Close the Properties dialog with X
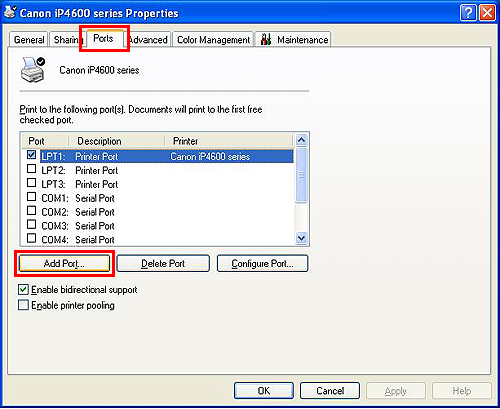 click(487, 13)
